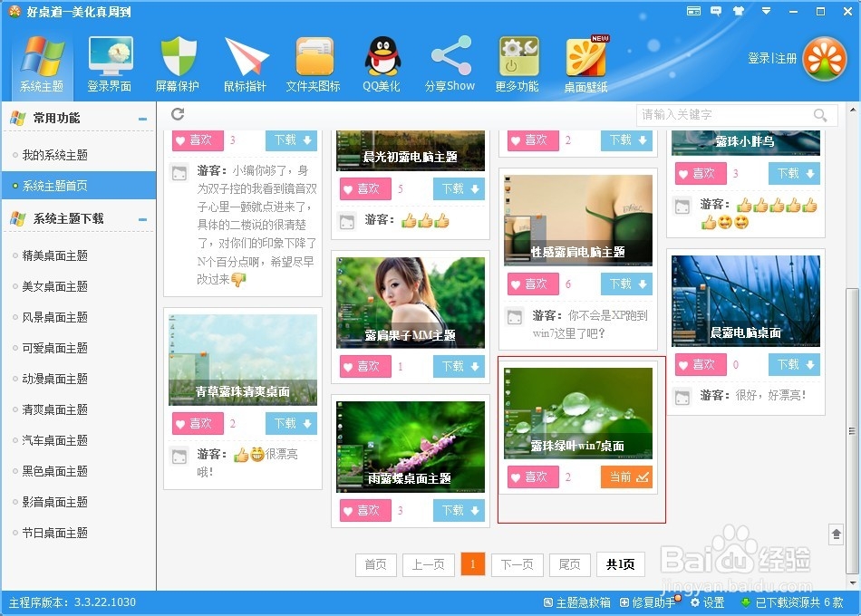Image resolution: width=861 pixels, height=616 pixels.
Task: Collapse the 系统主题下载 section
Action: click(143, 219)
